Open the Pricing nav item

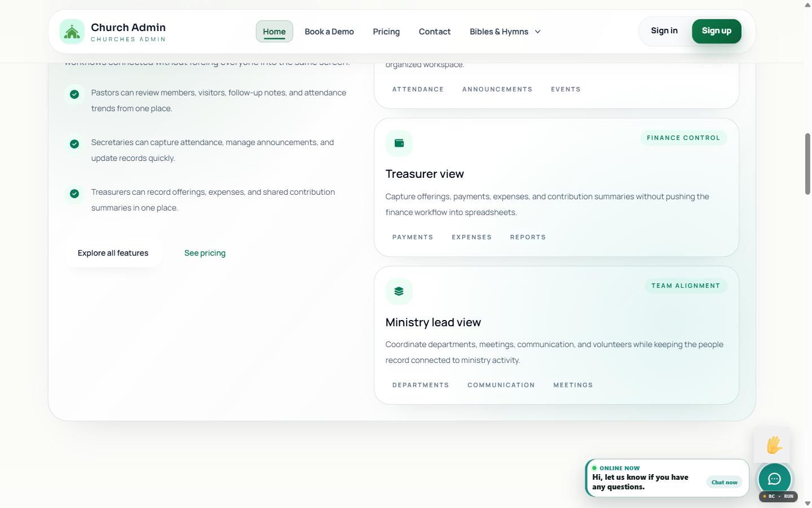click(x=386, y=32)
